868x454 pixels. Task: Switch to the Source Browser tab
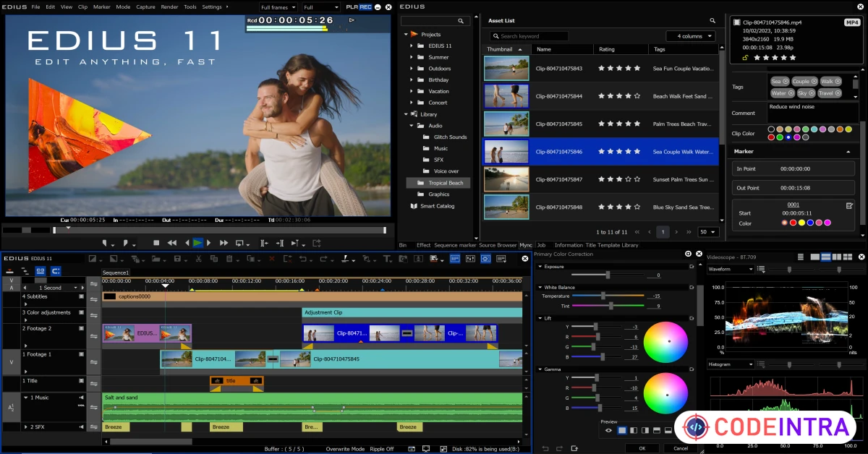pyautogui.click(x=498, y=245)
